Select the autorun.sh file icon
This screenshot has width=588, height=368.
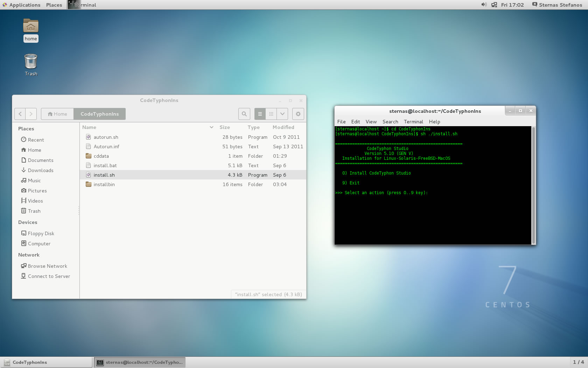click(89, 137)
